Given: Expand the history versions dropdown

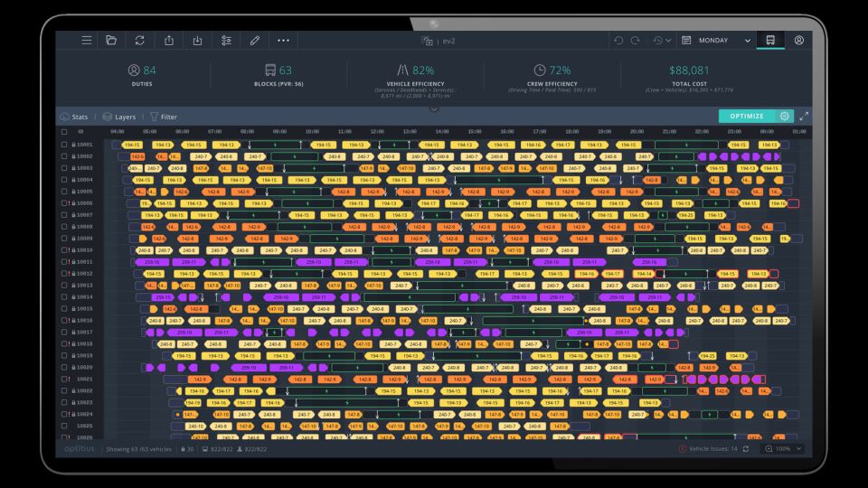Looking at the screenshot, I should [662, 41].
